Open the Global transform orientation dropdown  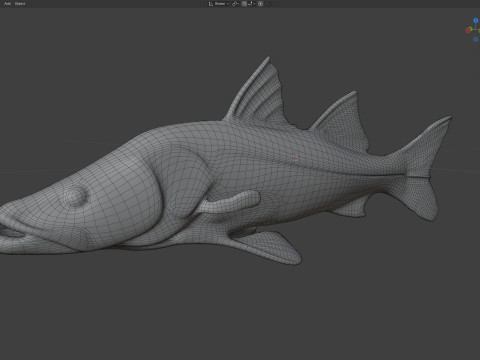click(219, 4)
